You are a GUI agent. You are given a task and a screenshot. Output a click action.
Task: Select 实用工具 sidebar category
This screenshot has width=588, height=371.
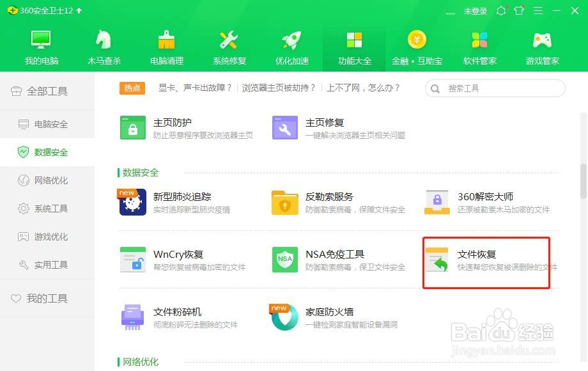pyautogui.click(x=47, y=265)
